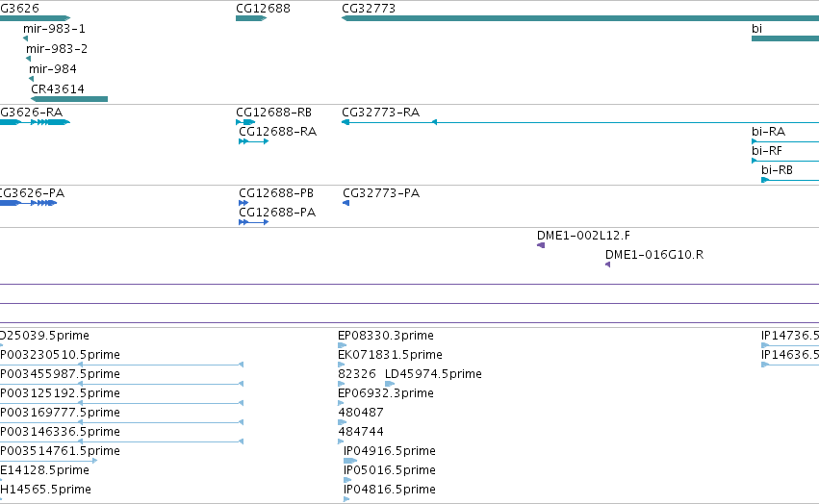Click the CG12688 gene arrow glyph
This screenshot has width=819, height=504.
(251, 18)
